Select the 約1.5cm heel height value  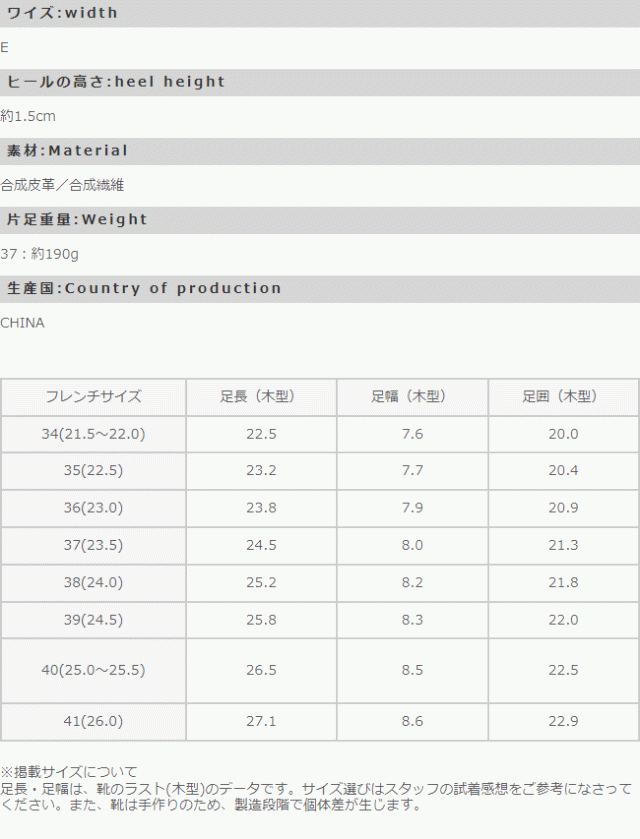tap(28, 116)
